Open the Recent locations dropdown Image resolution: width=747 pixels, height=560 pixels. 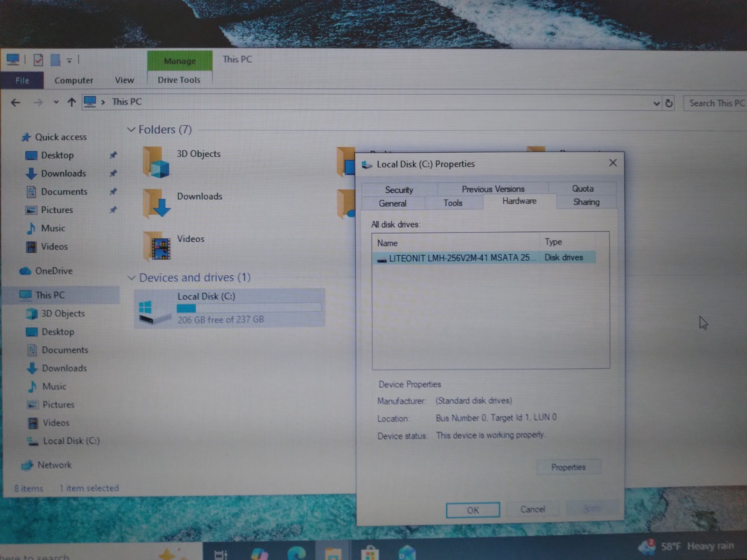[56, 102]
